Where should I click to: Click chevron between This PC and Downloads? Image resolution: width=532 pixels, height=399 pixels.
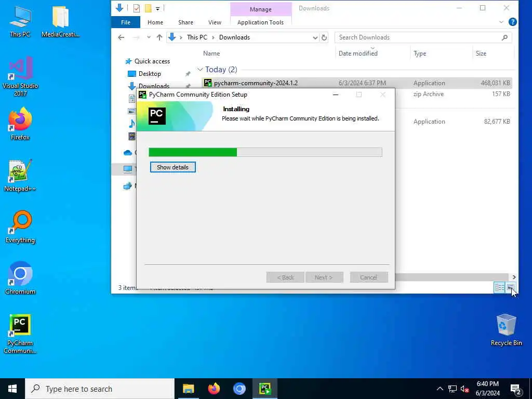(213, 37)
